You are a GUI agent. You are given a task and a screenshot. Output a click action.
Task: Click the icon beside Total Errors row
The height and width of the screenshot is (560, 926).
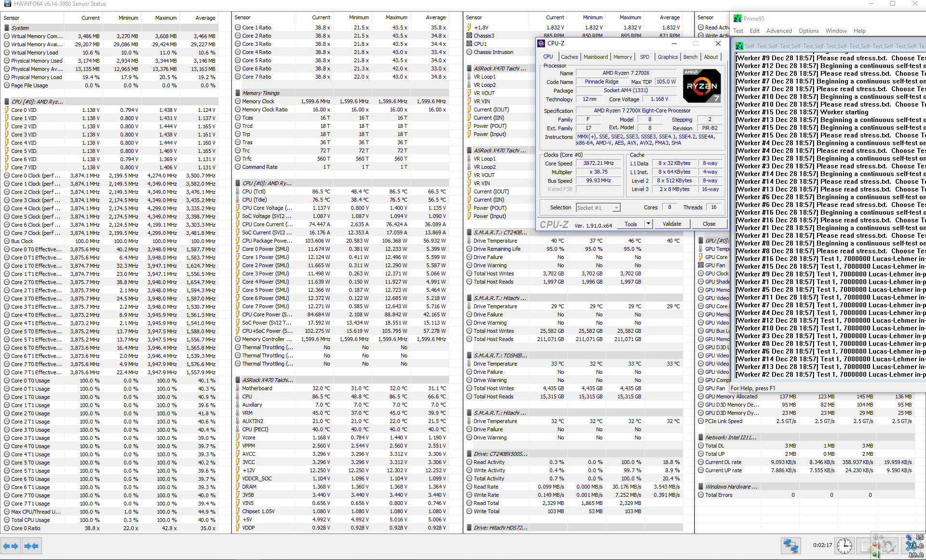point(701,495)
